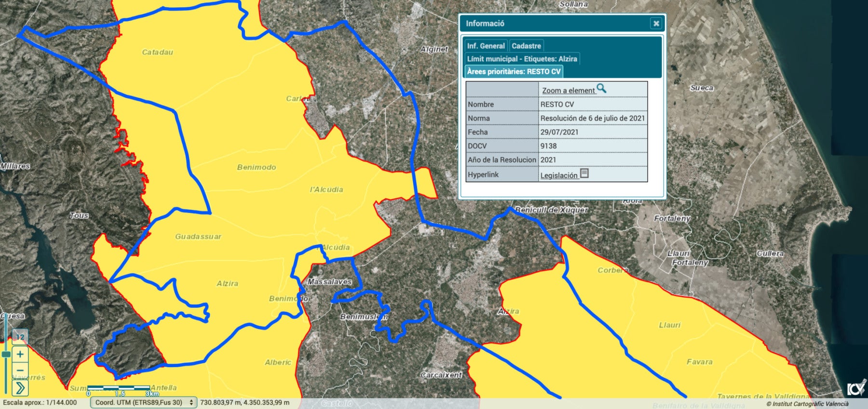Open the Cadastre tab

pos(526,46)
